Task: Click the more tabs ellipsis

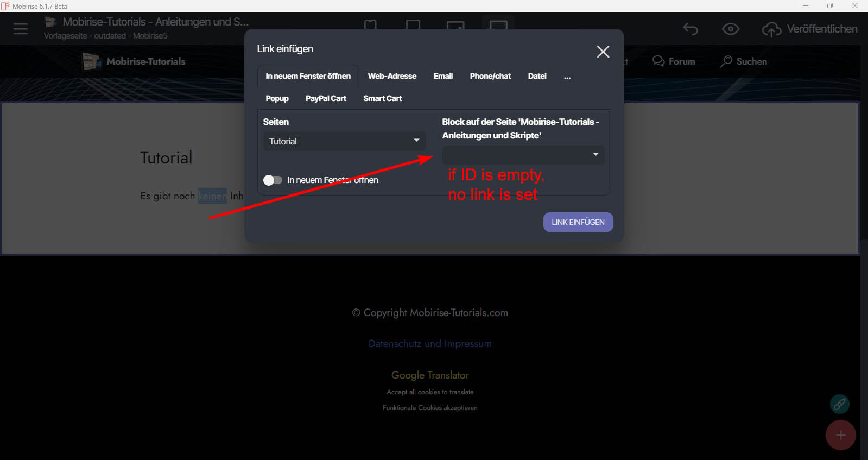Action: tap(567, 77)
